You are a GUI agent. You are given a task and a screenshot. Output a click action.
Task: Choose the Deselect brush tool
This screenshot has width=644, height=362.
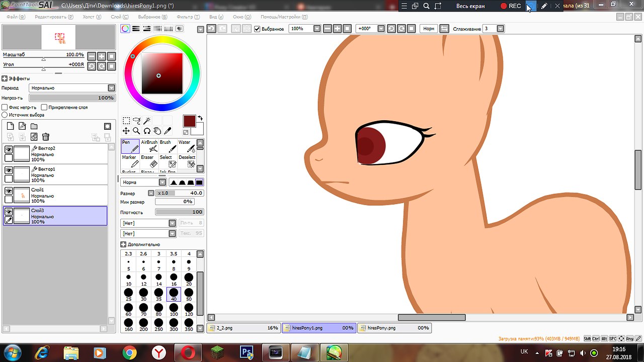click(x=187, y=161)
